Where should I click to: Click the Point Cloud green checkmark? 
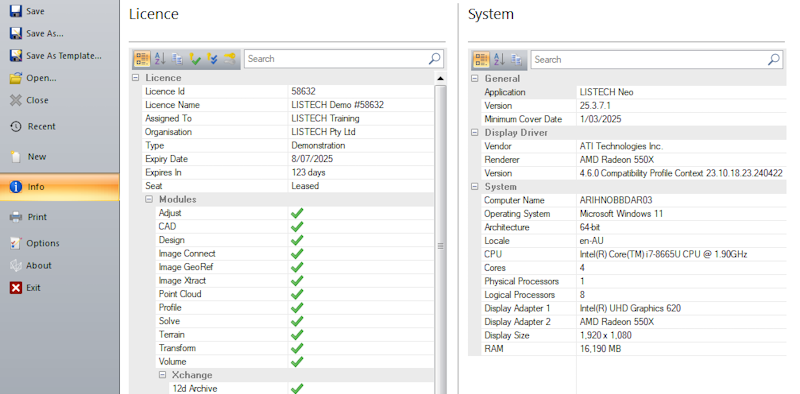[x=297, y=294]
